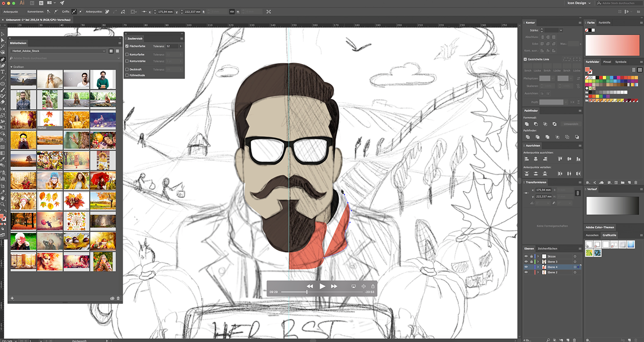This screenshot has width=644, height=342.
Task: Delete library item via trash icon
Action: click(x=118, y=298)
